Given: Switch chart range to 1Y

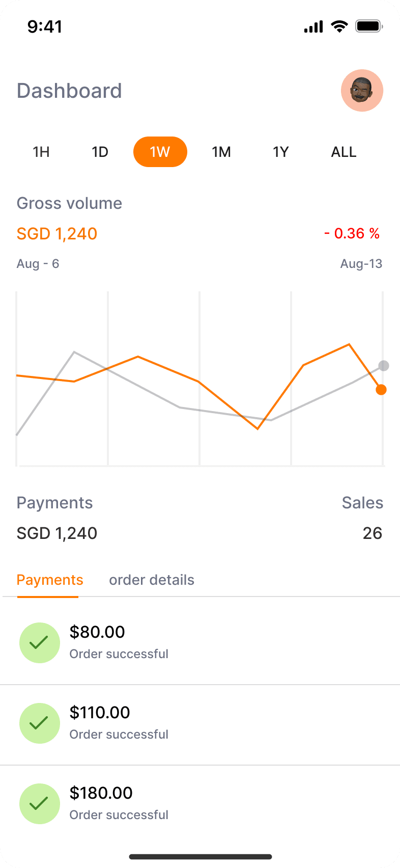Looking at the screenshot, I should click(x=281, y=152).
